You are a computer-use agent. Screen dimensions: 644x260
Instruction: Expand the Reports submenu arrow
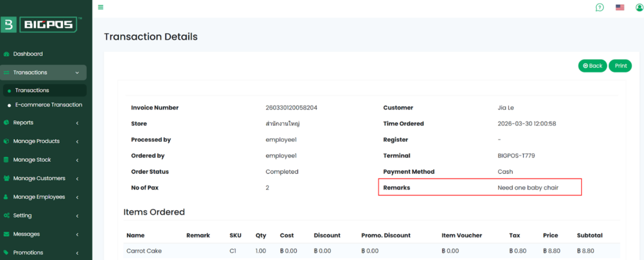click(x=77, y=123)
